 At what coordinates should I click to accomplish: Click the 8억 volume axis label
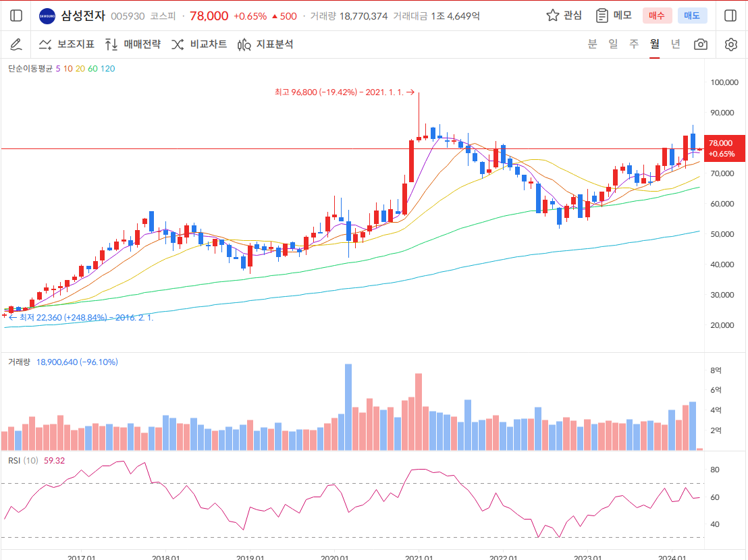click(x=716, y=370)
